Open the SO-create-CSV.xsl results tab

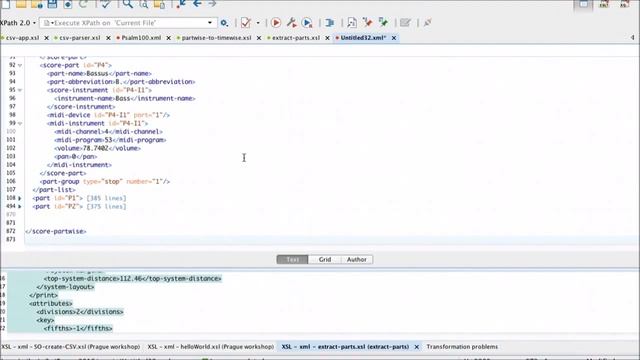tap(71, 347)
